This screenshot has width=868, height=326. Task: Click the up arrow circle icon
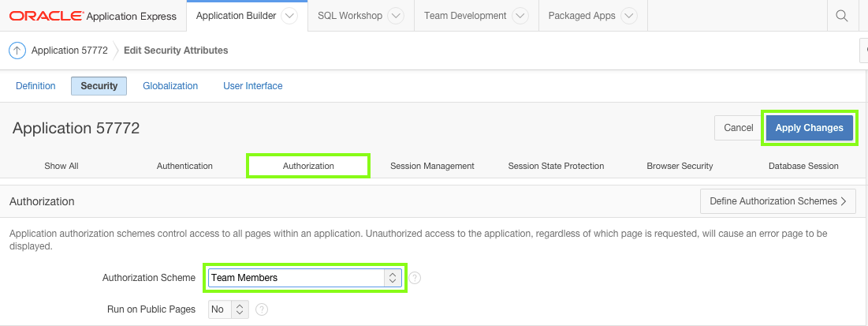click(x=17, y=51)
